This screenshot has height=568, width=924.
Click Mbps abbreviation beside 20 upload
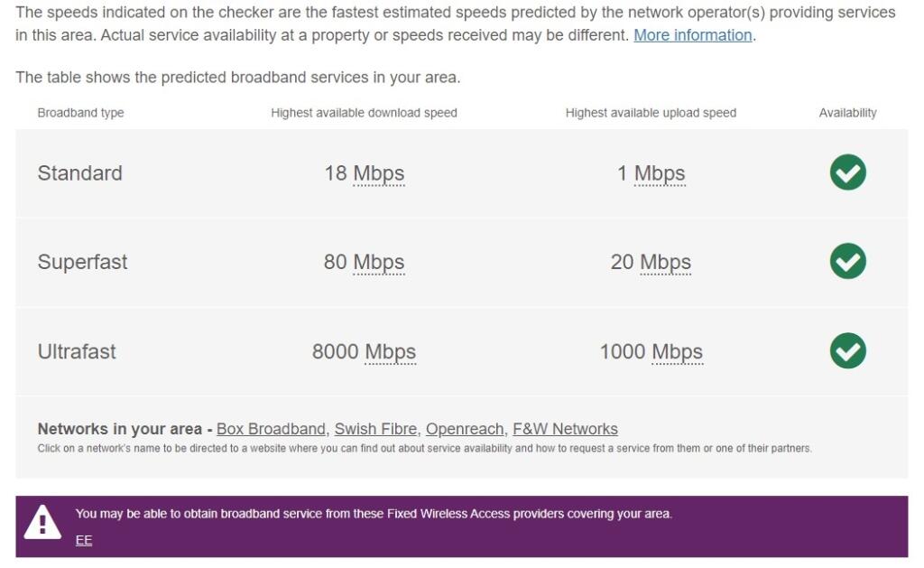[665, 263]
